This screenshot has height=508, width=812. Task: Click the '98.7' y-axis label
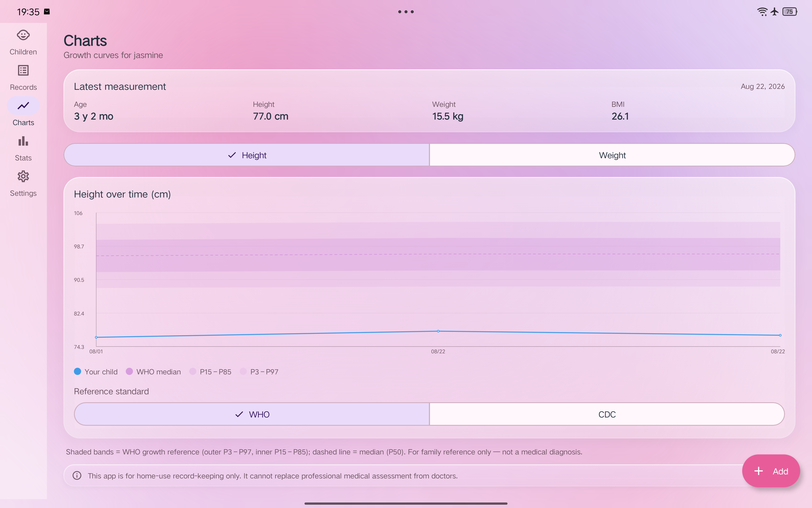79,247
